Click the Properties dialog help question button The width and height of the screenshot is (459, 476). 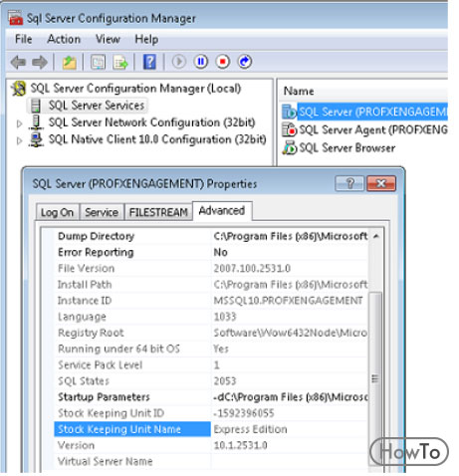(x=349, y=183)
